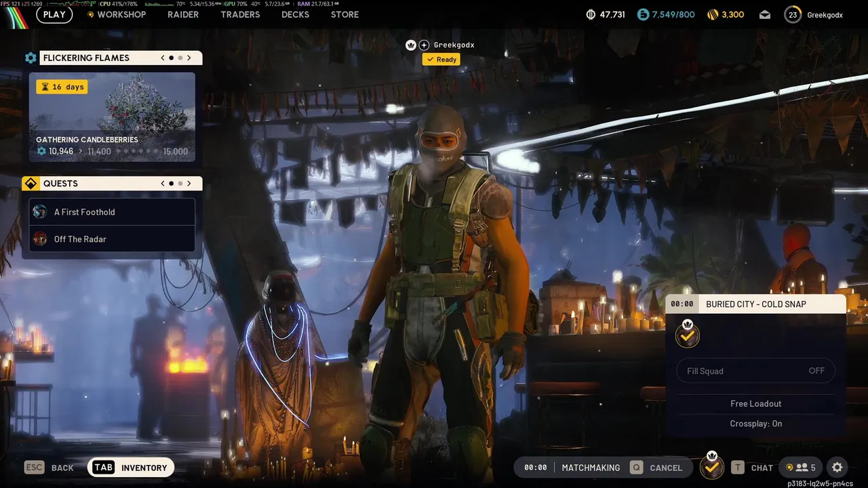Click the 00:00 timer beside MATCHMAKING
This screenshot has height=488, width=868.
[x=535, y=468]
